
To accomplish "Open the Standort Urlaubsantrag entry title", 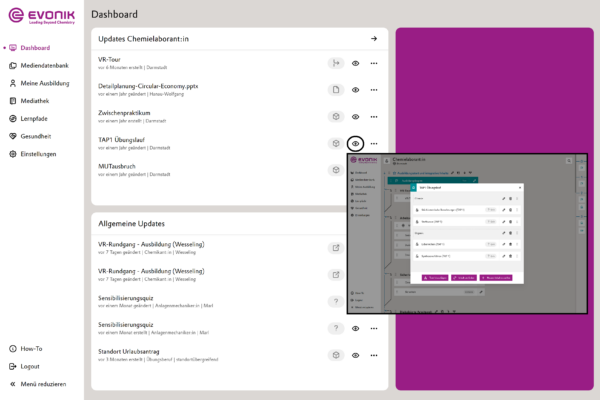I will 129,351.
